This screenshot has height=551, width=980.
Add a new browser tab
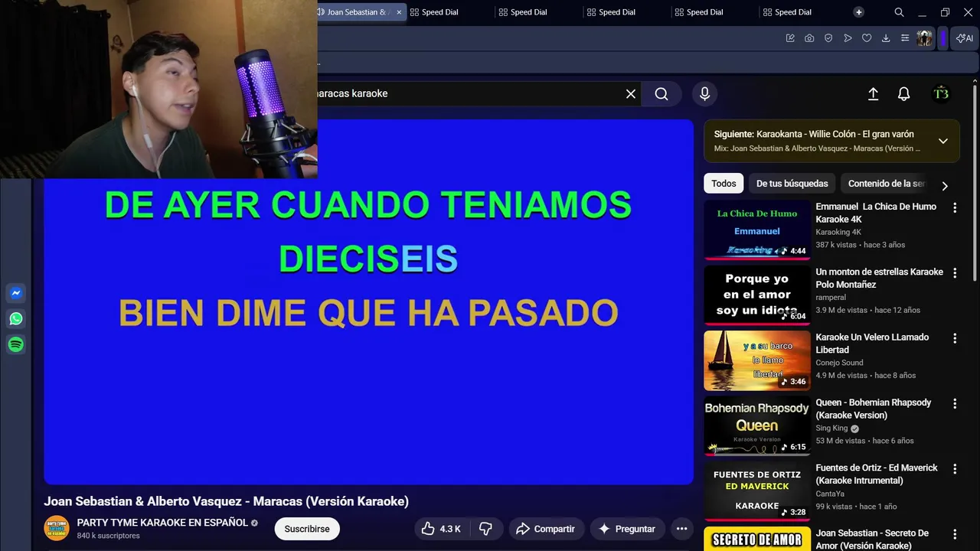[x=859, y=12]
